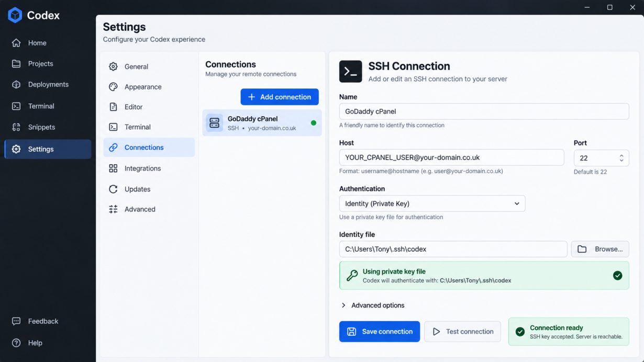
Task: Switch to Editor settings tab
Action: tap(149, 107)
